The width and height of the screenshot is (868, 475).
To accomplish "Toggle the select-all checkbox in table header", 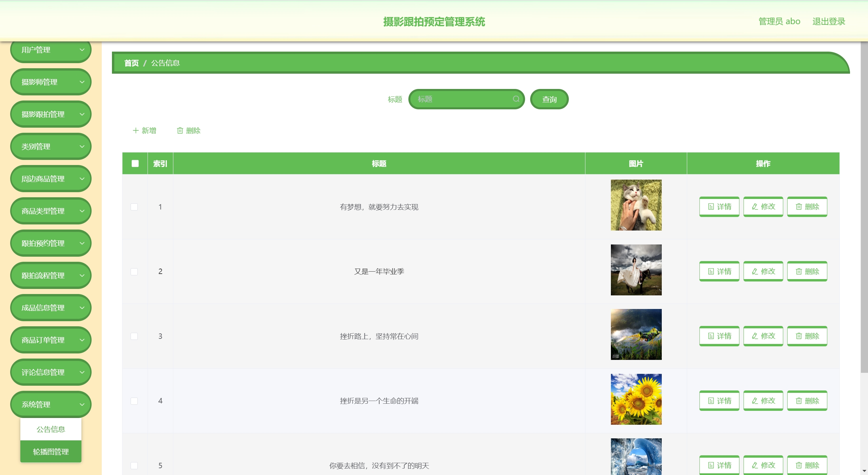I will tap(135, 163).
